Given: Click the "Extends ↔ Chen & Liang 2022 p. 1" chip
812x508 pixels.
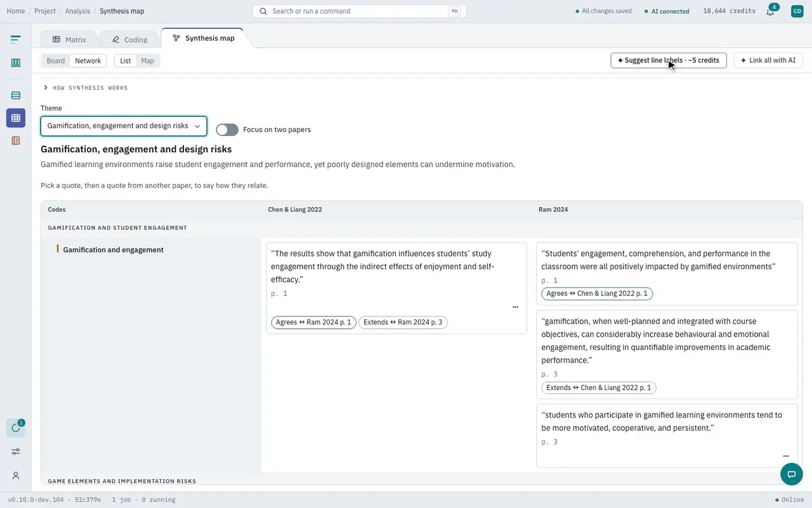Looking at the screenshot, I should 598,387.
